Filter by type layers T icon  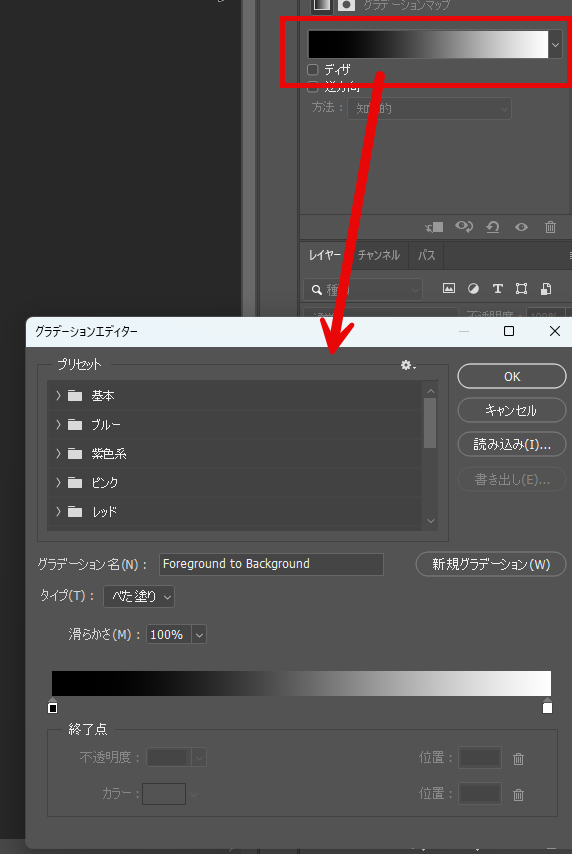click(497, 289)
